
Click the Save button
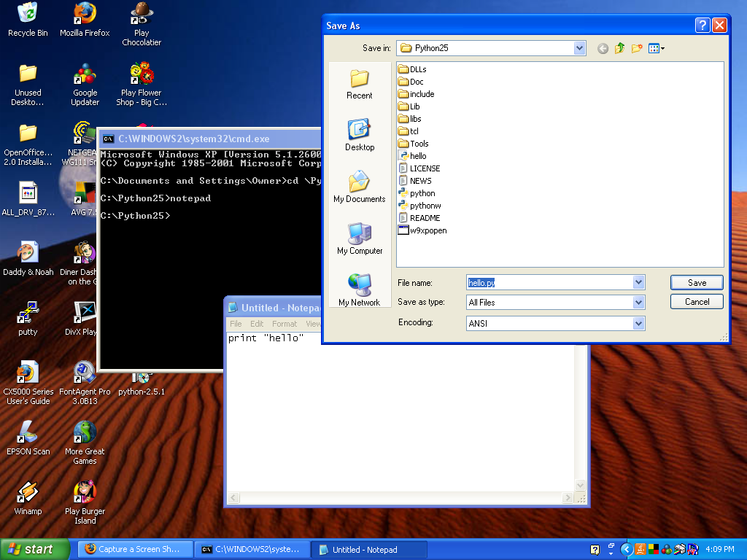[x=697, y=282]
